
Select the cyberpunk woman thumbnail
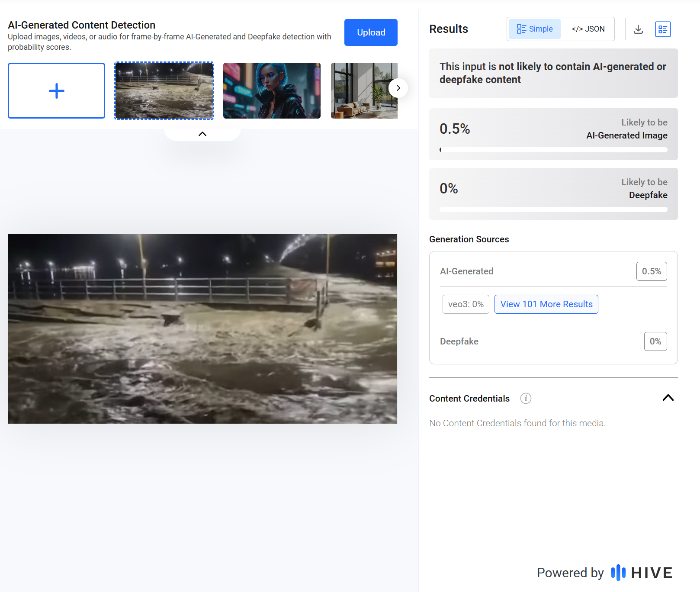(x=272, y=90)
